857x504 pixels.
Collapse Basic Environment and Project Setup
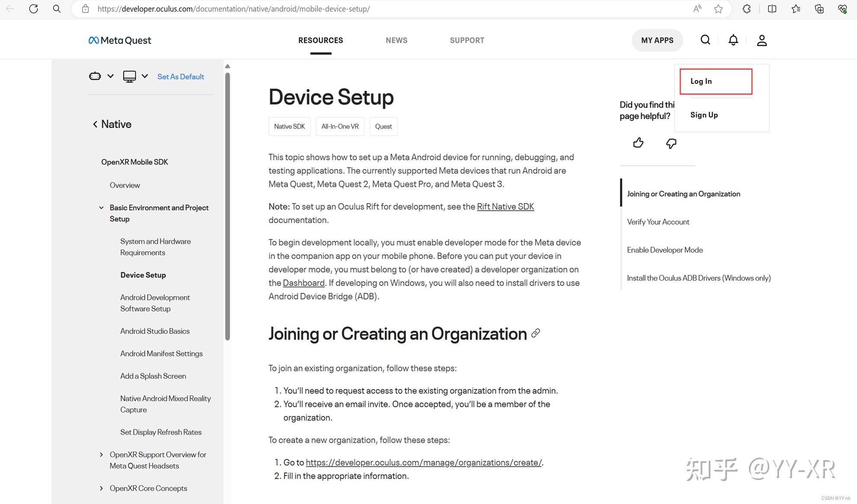tap(101, 208)
